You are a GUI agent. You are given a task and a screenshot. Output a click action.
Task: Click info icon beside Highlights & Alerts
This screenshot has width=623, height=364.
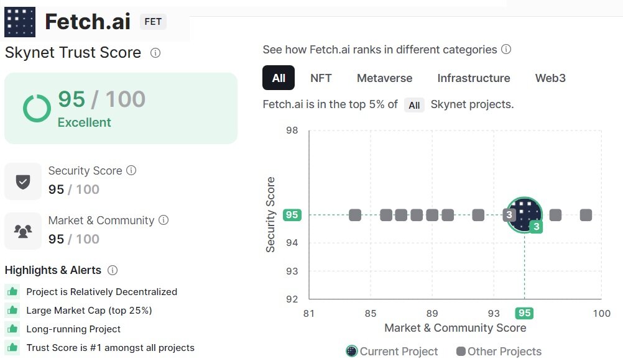point(113,270)
